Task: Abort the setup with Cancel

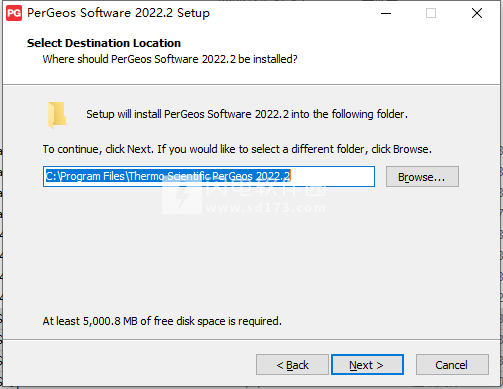Action: pos(452,365)
